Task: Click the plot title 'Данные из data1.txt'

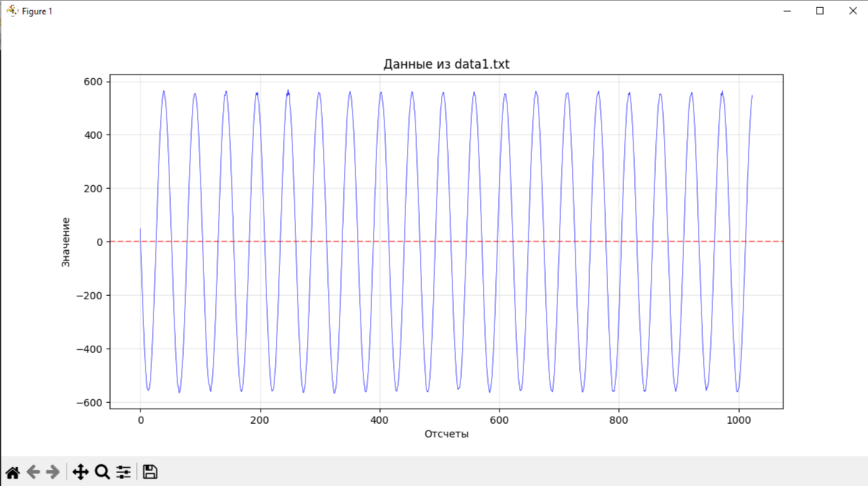Action: (x=446, y=64)
